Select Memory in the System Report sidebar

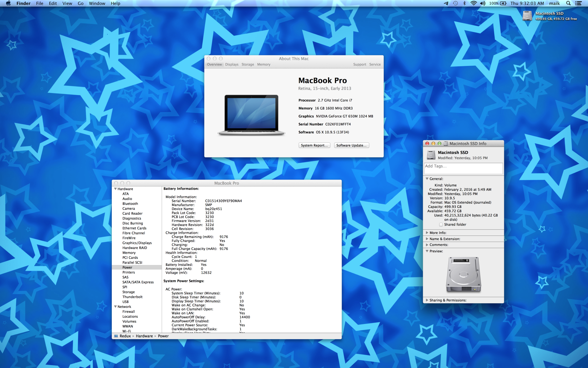(x=129, y=253)
